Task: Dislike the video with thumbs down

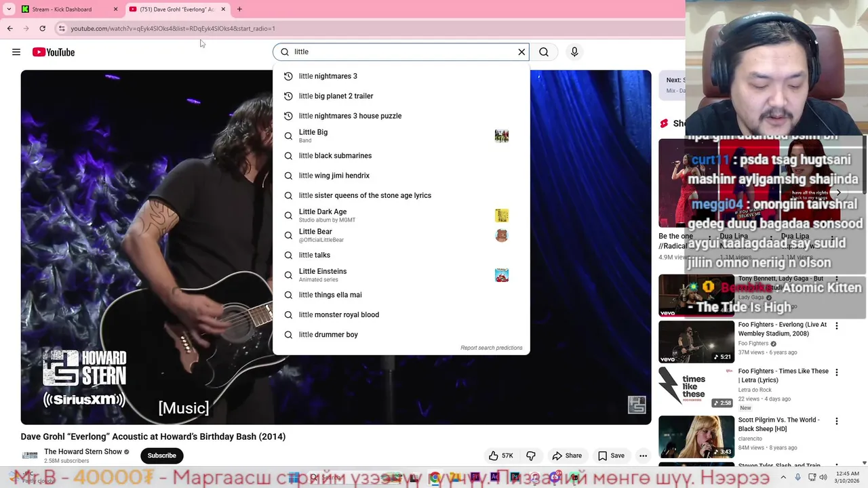Action: click(x=531, y=455)
